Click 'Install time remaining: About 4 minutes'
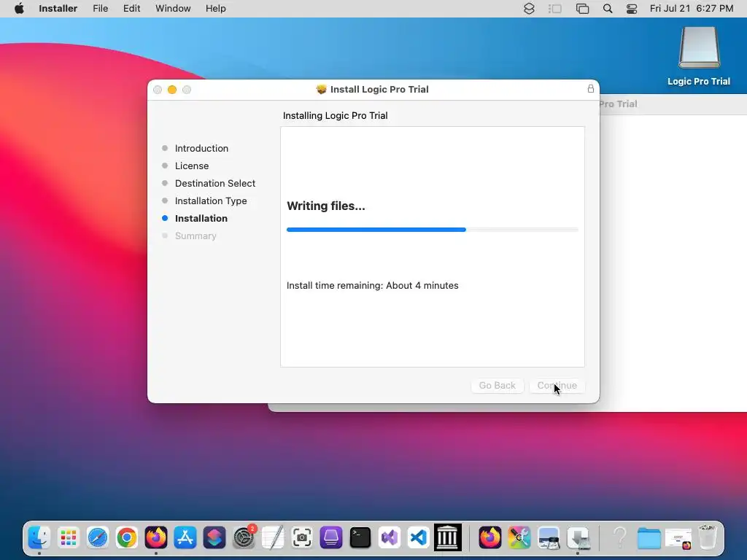747x560 pixels. pyautogui.click(x=373, y=285)
